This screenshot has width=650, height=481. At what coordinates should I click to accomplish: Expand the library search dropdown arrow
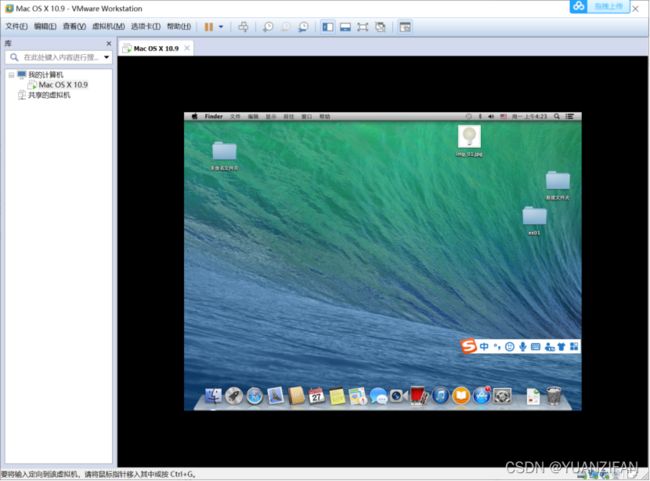pyautogui.click(x=107, y=57)
